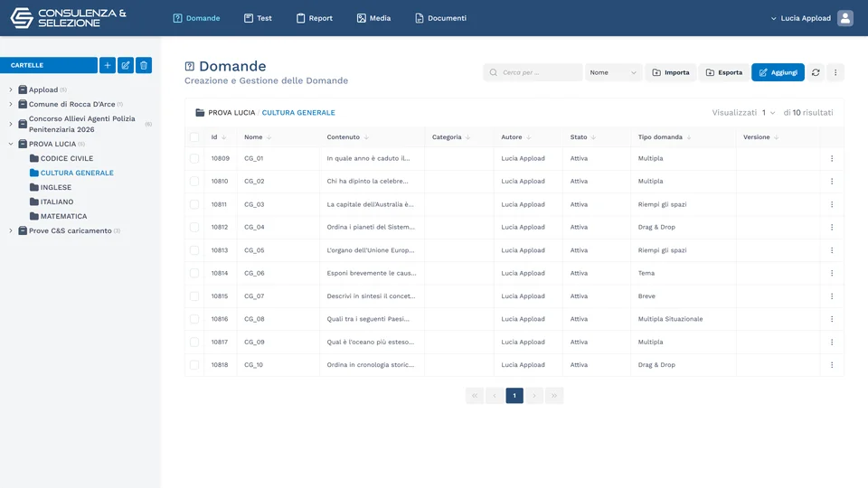
Task: Select the INGLESE folder
Action: click(x=51, y=188)
